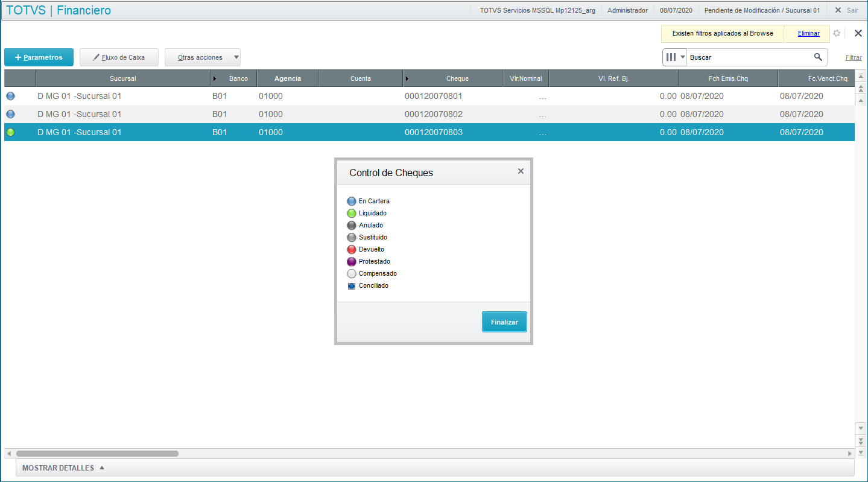Click the Liquidado green status icon
This screenshot has width=868, height=482.
coord(352,214)
